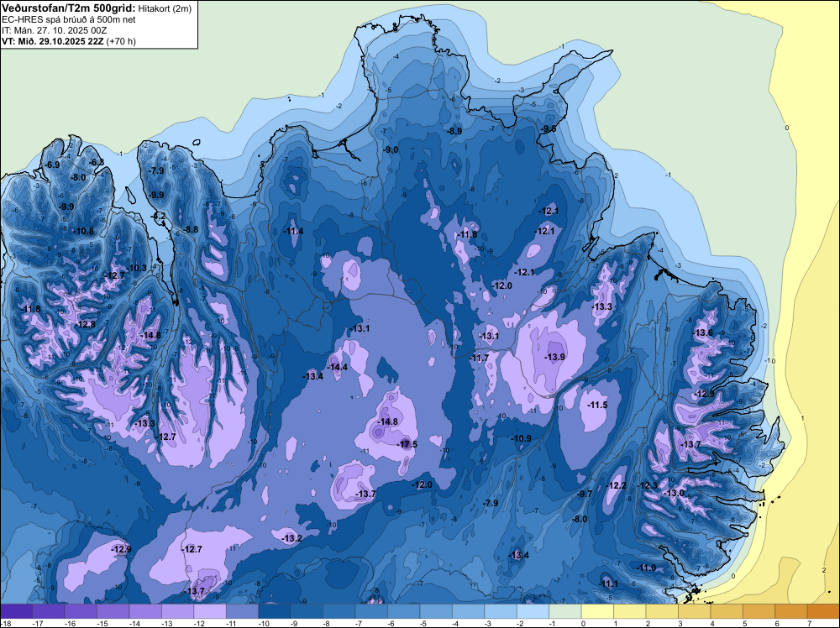Click the -8.8 temperature label
This screenshot has height=628, width=840.
191,230
